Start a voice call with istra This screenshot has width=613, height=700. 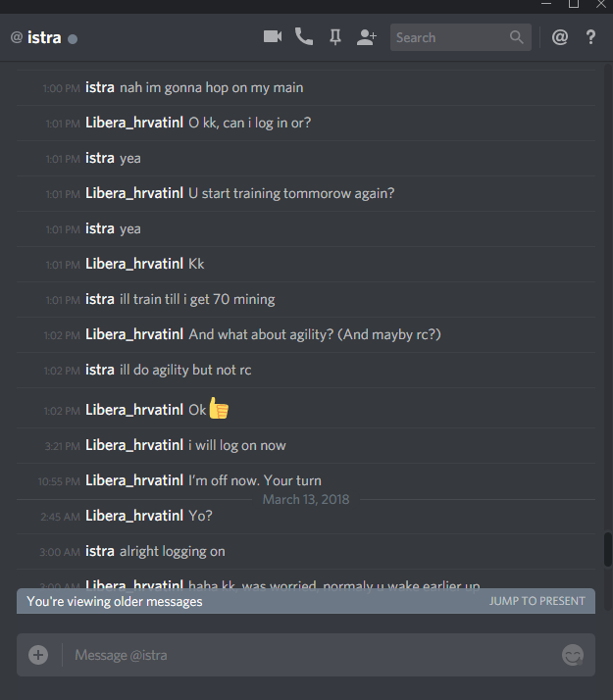pos(304,36)
